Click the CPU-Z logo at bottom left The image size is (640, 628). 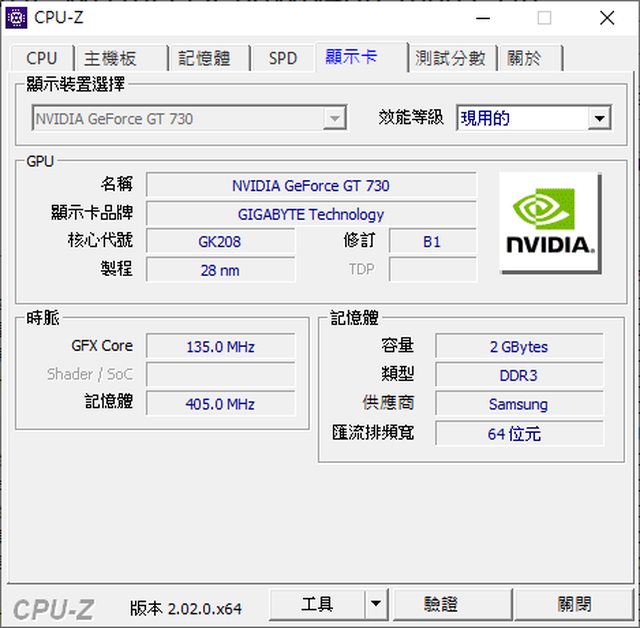click(53, 607)
